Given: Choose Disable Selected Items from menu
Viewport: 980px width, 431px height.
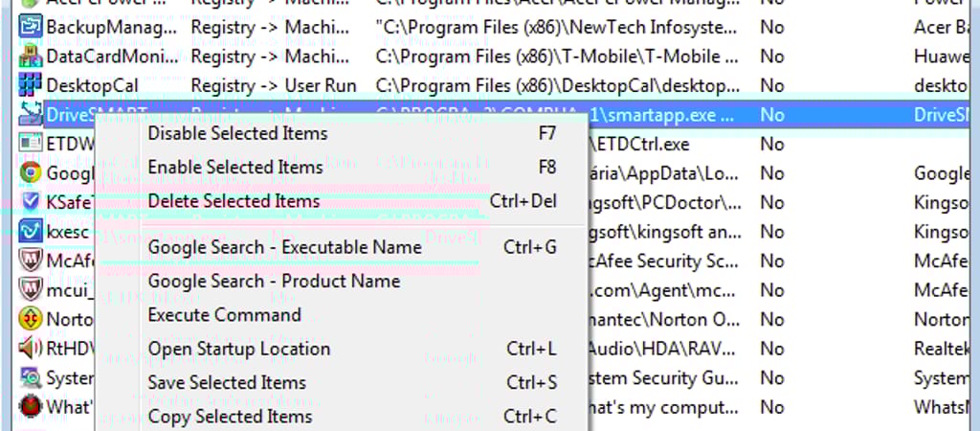Looking at the screenshot, I should pos(237,134).
